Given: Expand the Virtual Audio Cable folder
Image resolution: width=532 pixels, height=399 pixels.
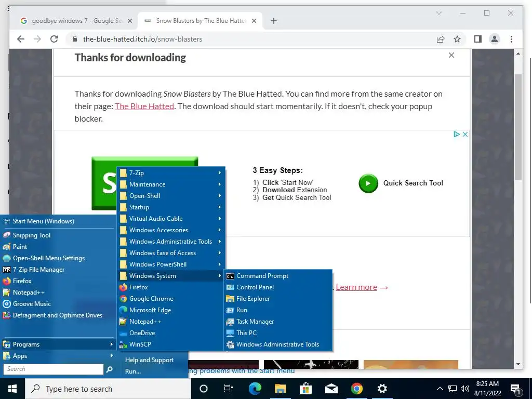Looking at the screenshot, I should [x=170, y=219].
